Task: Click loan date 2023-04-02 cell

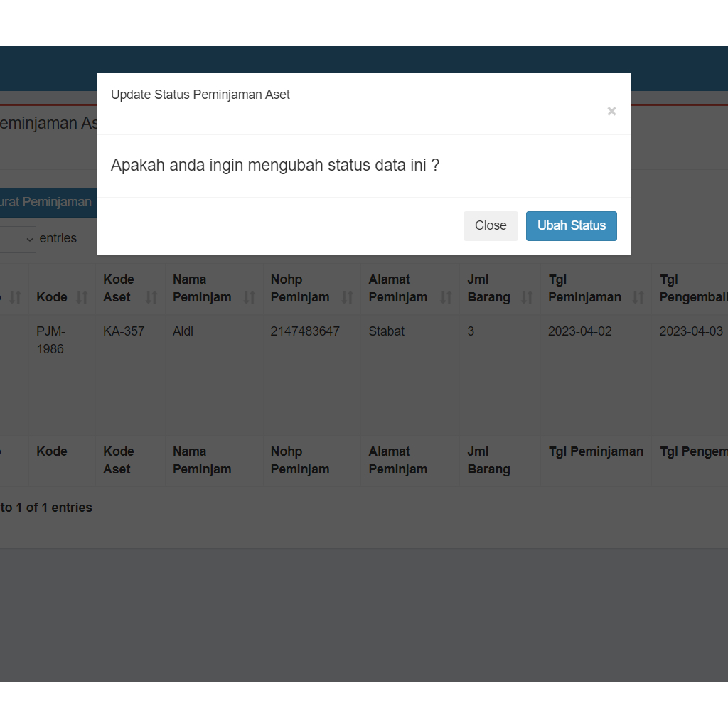Action: click(579, 331)
